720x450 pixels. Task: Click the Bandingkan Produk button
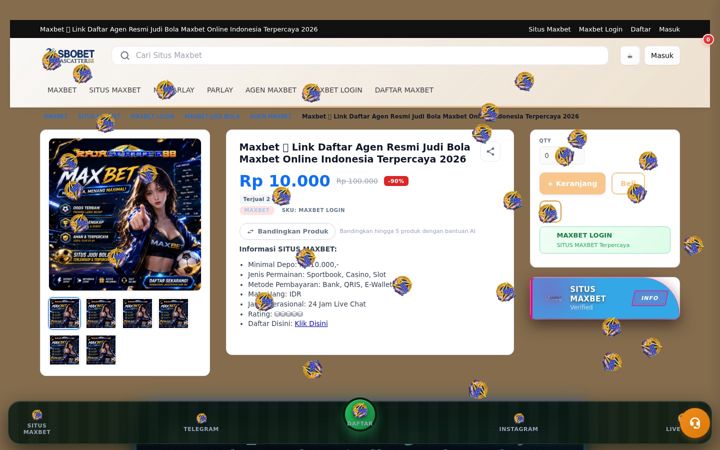[x=287, y=231]
